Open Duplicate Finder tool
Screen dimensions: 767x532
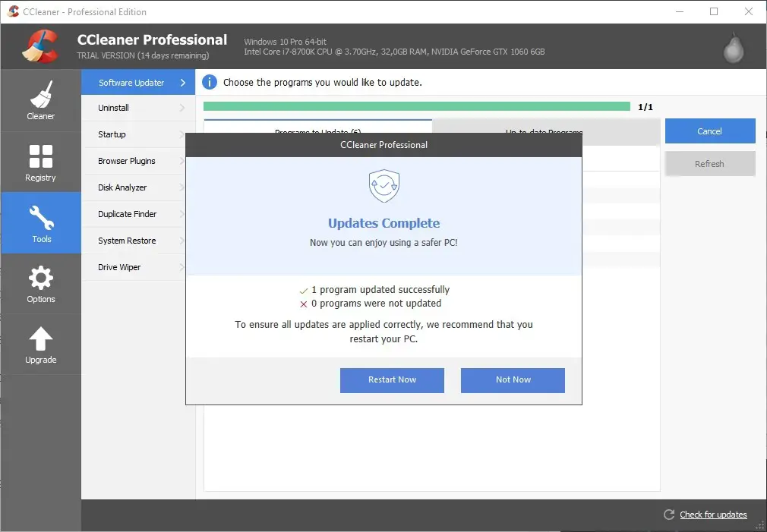coord(134,214)
